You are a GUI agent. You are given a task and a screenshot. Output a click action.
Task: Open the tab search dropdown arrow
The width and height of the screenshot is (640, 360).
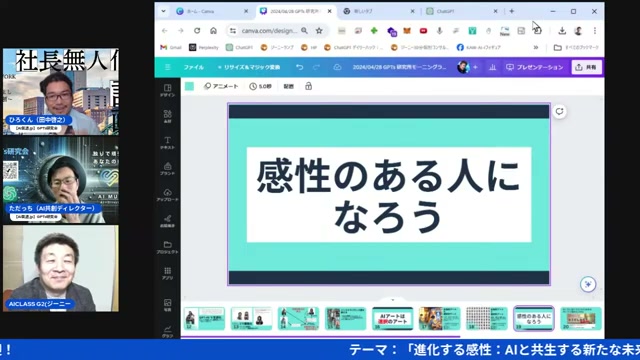[x=163, y=11]
